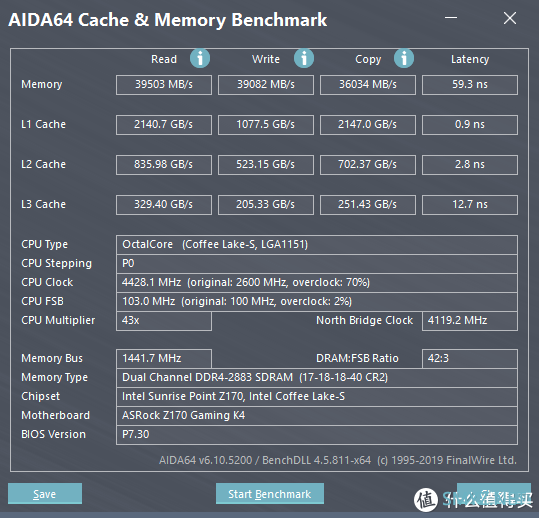539x518 pixels.
Task: Select the Memory write value 39082 MB/s
Action: pyautogui.click(x=266, y=85)
